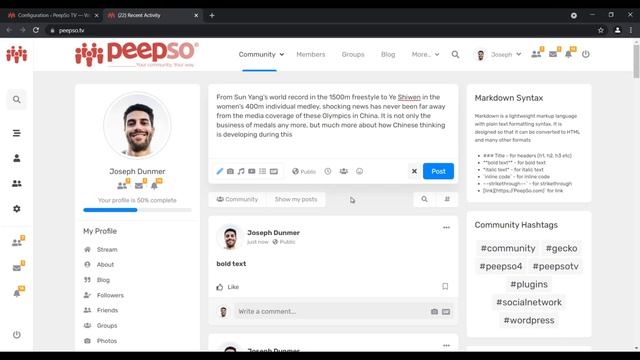Search the stream with the filter search icon
Screen dimensions: 640x360
(424, 199)
